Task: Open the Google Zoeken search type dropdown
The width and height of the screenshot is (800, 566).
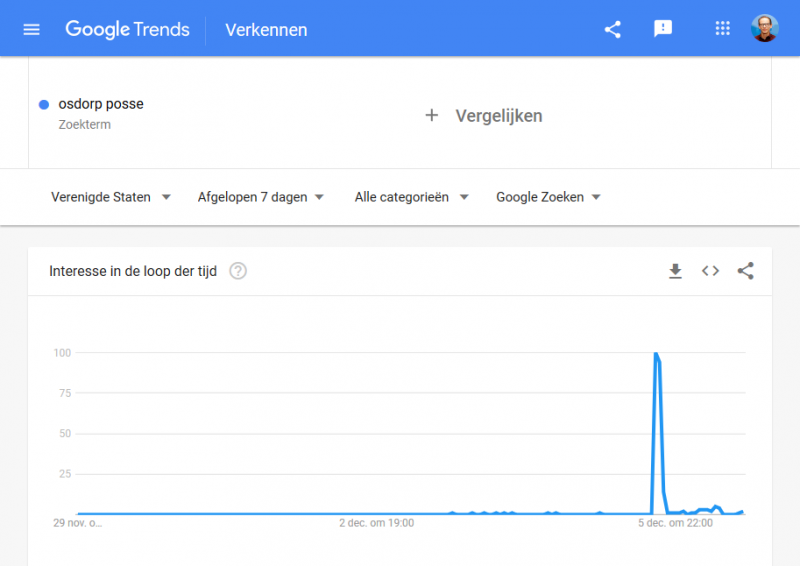Action: pyautogui.click(x=548, y=197)
